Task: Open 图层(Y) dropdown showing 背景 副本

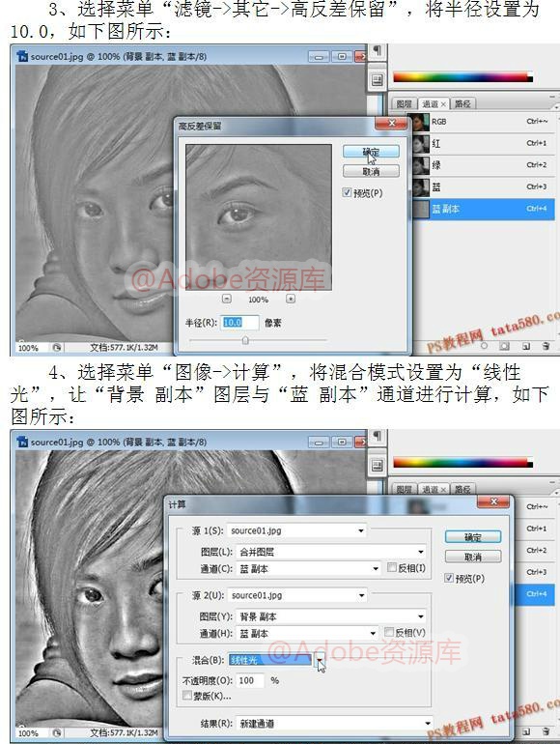Action: coord(331,616)
